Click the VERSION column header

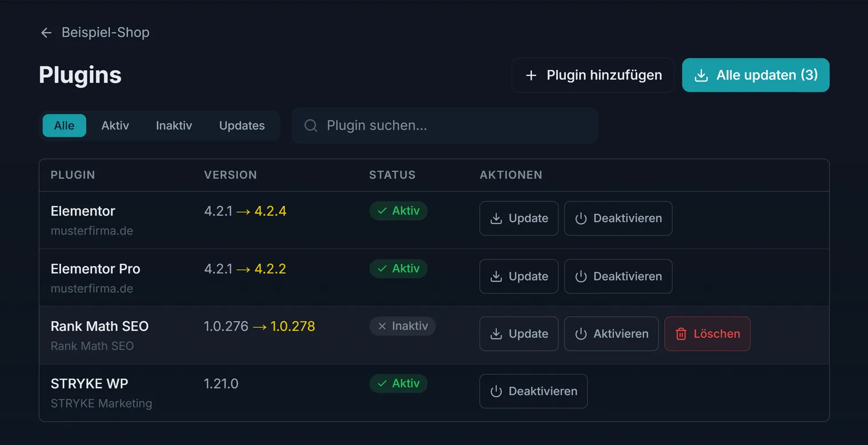pyautogui.click(x=231, y=175)
